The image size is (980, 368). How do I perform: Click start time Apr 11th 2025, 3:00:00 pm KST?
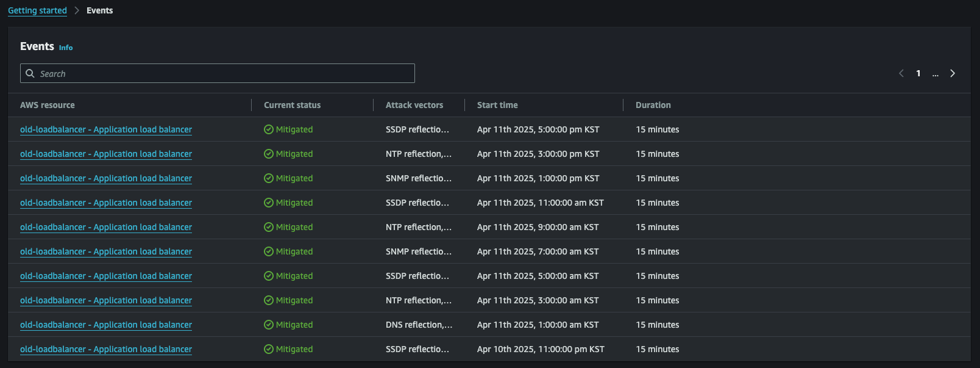point(538,154)
